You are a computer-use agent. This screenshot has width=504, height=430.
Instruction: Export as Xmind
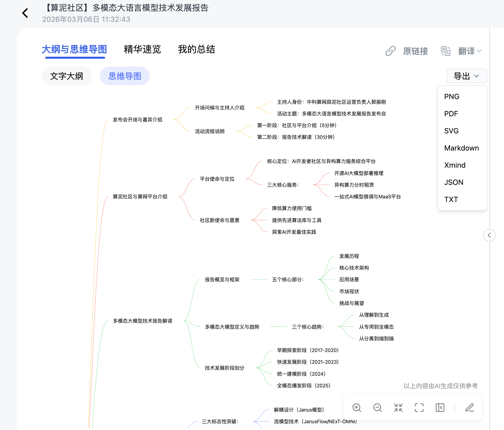pyautogui.click(x=462, y=165)
